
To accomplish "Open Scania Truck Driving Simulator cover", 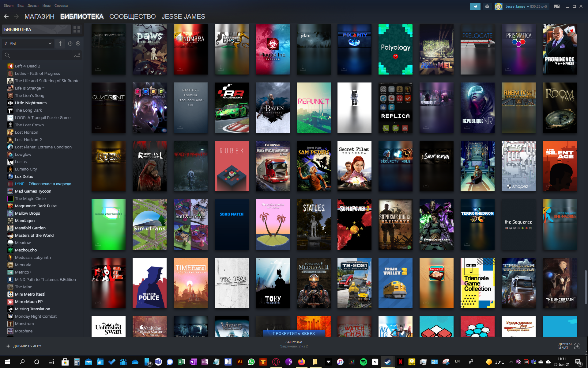I will pyautogui.click(x=273, y=166).
